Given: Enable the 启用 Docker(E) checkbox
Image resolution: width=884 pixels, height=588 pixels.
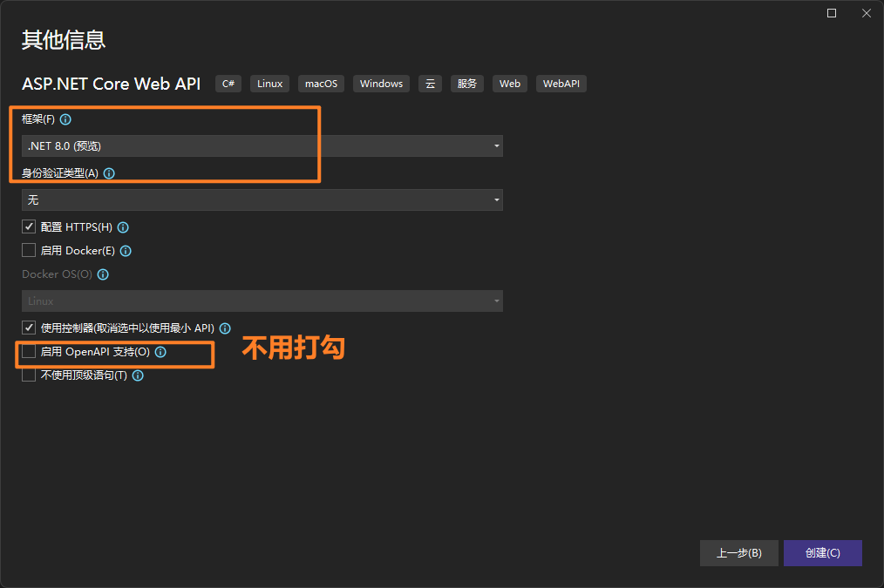Looking at the screenshot, I should (x=29, y=251).
